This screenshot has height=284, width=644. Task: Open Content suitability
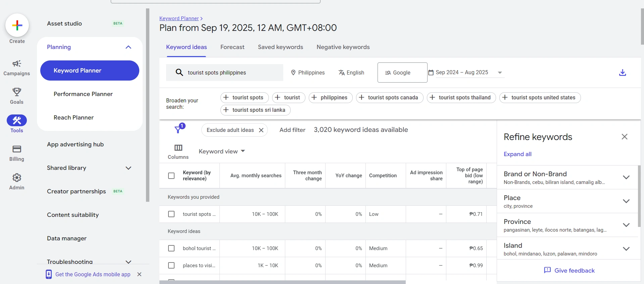[73, 215]
